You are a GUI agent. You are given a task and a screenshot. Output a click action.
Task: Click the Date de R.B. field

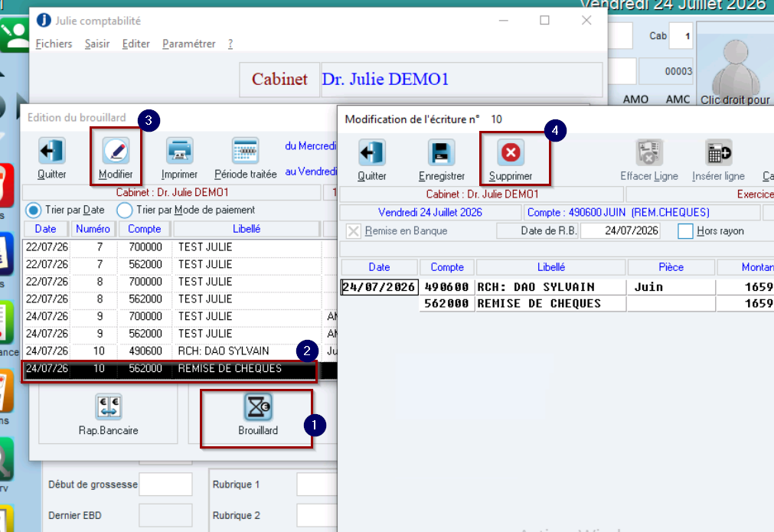click(x=620, y=231)
